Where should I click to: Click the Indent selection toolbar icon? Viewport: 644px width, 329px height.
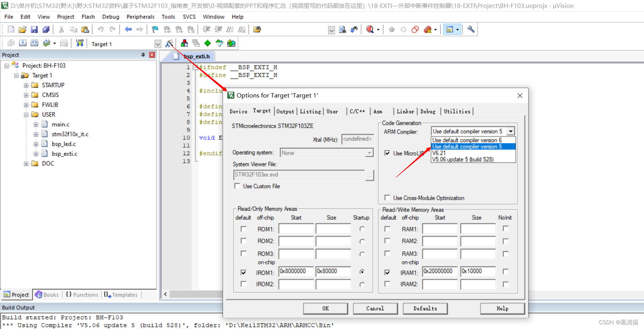point(206,29)
